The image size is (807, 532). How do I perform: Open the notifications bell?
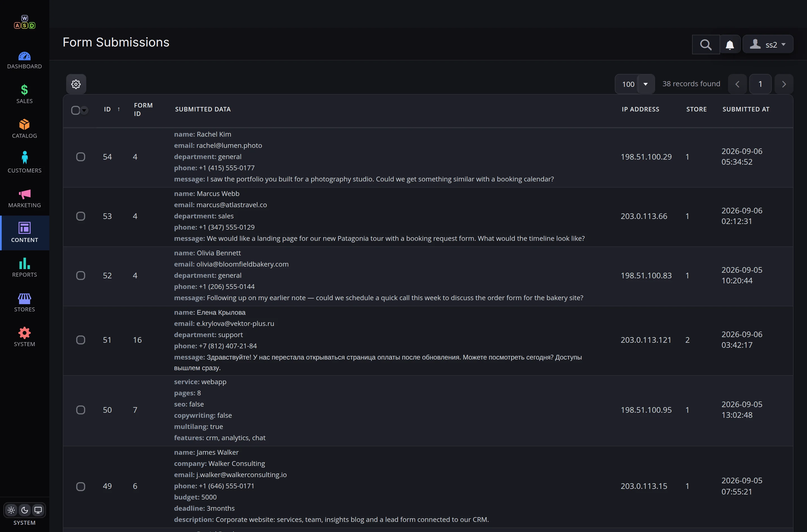click(x=730, y=45)
